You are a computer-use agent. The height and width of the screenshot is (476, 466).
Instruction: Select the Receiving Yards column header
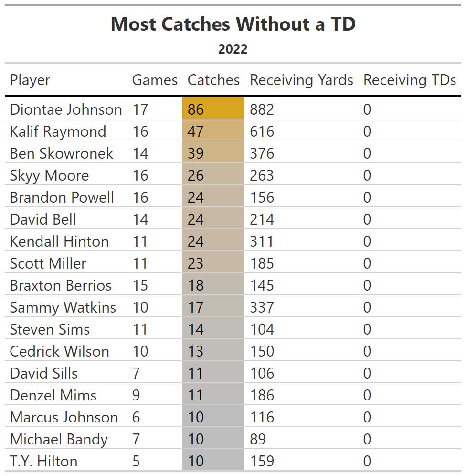pyautogui.click(x=302, y=80)
